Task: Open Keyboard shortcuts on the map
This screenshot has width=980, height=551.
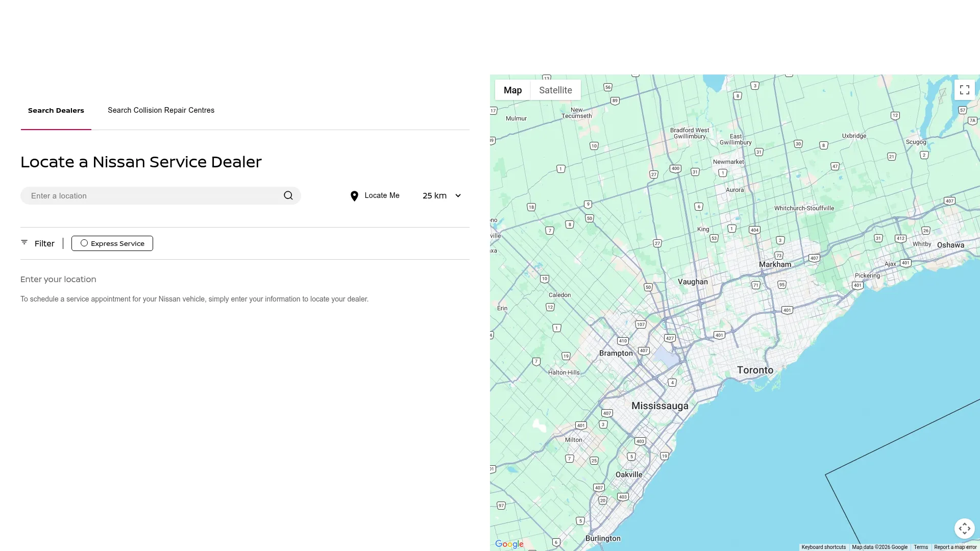Action: pyautogui.click(x=823, y=547)
